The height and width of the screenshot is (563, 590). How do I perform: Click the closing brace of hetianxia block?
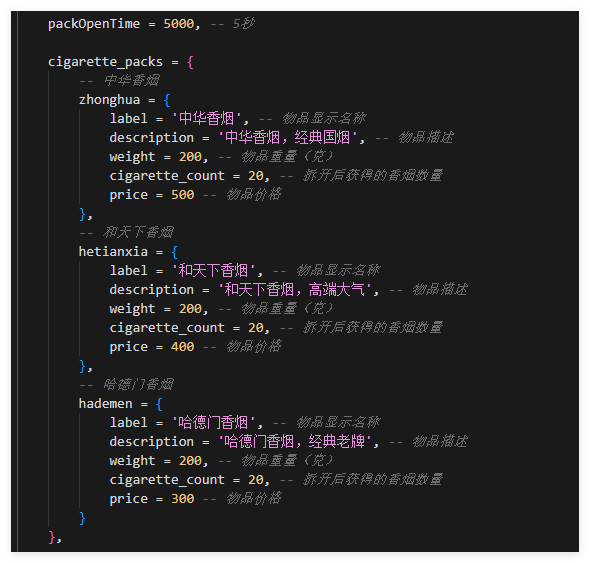pyautogui.click(x=82, y=366)
